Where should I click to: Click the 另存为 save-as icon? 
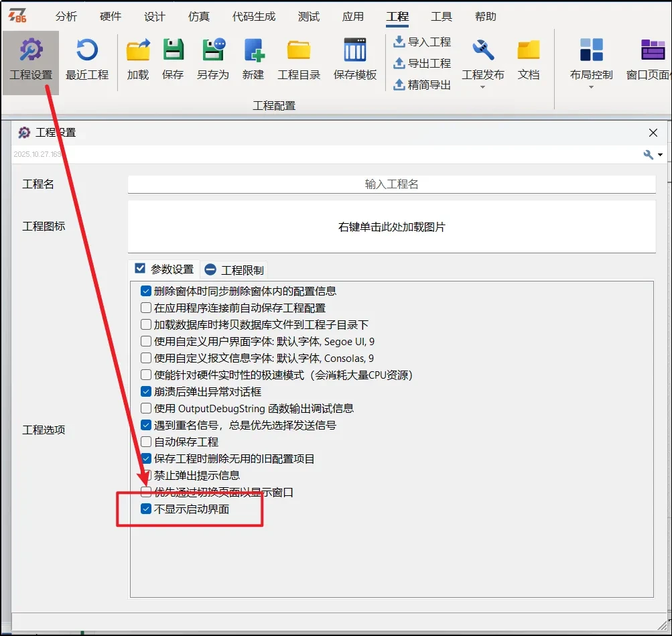[x=212, y=57]
